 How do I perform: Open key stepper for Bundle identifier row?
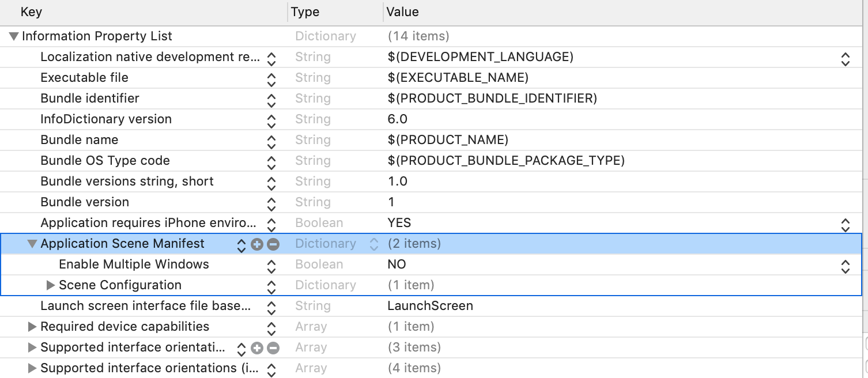(x=271, y=99)
